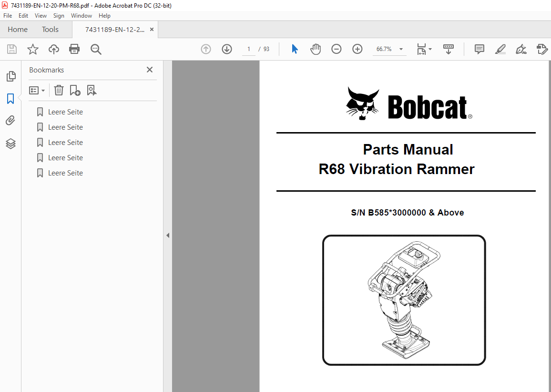Open the Fill & Sign tool

[x=521, y=49]
